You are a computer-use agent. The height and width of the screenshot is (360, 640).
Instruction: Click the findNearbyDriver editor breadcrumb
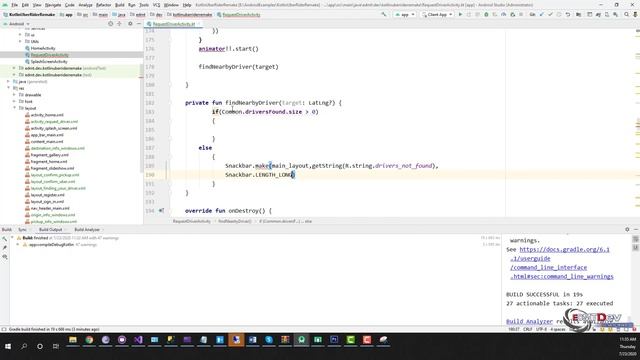(235, 221)
